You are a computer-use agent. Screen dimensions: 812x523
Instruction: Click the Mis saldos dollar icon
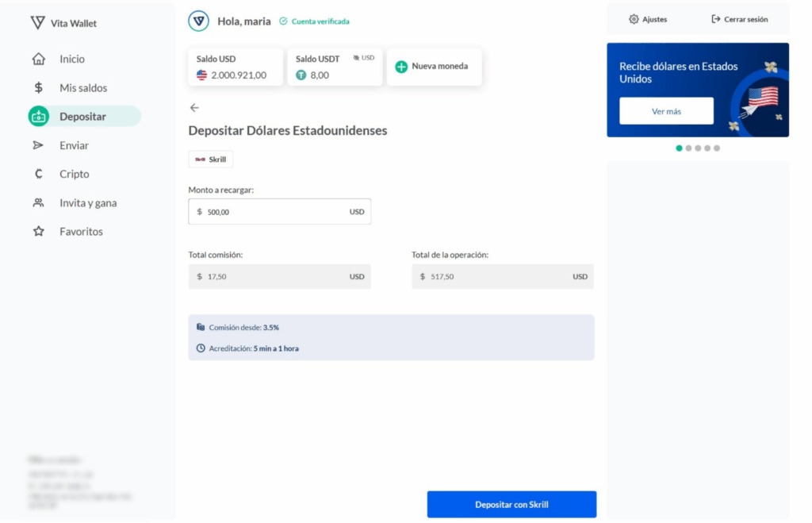coord(38,88)
